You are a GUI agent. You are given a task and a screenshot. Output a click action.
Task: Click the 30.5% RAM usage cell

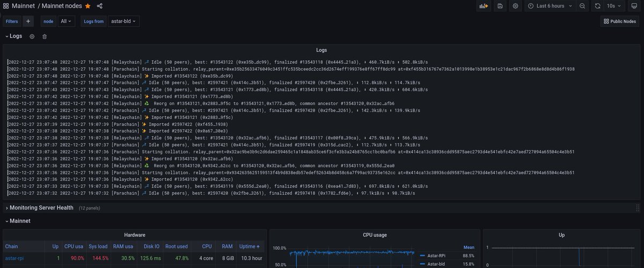pyautogui.click(x=123, y=258)
